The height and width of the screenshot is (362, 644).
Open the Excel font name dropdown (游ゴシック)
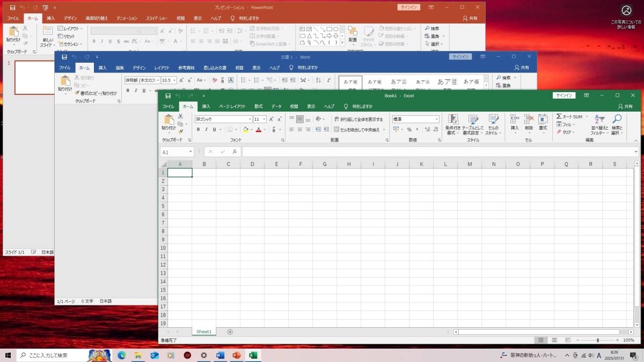250,119
